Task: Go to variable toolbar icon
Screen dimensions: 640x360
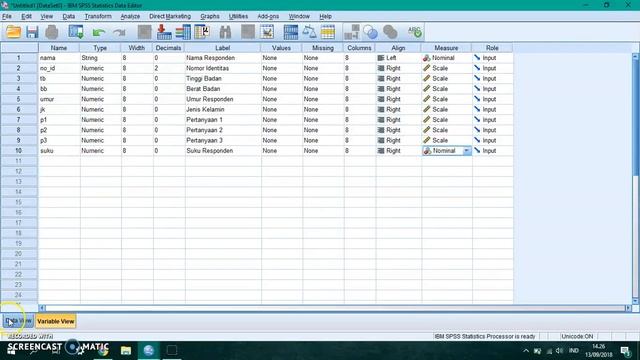Action: pos(164,32)
